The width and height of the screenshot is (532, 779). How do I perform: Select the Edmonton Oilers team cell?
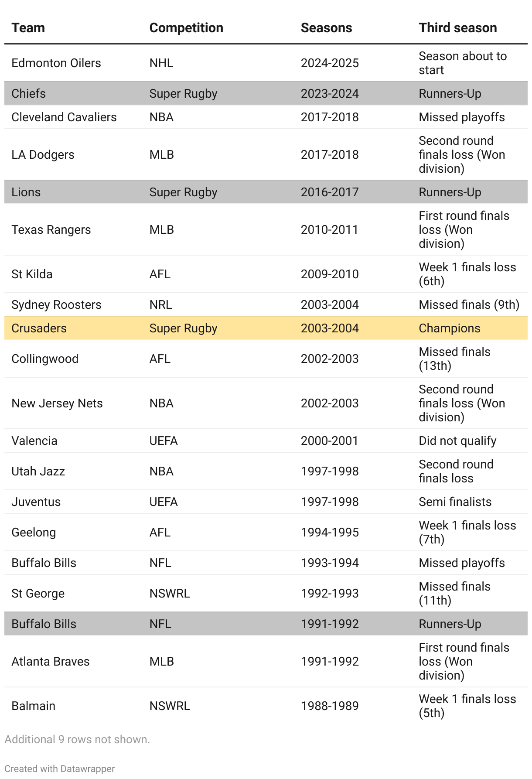56,63
